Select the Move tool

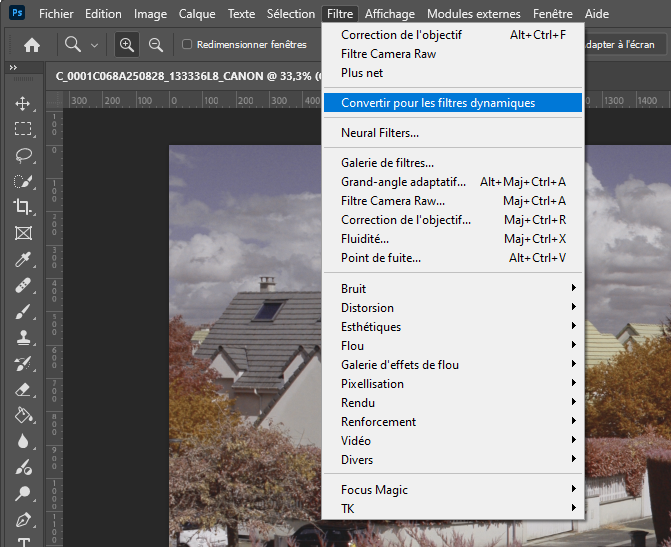(24, 104)
